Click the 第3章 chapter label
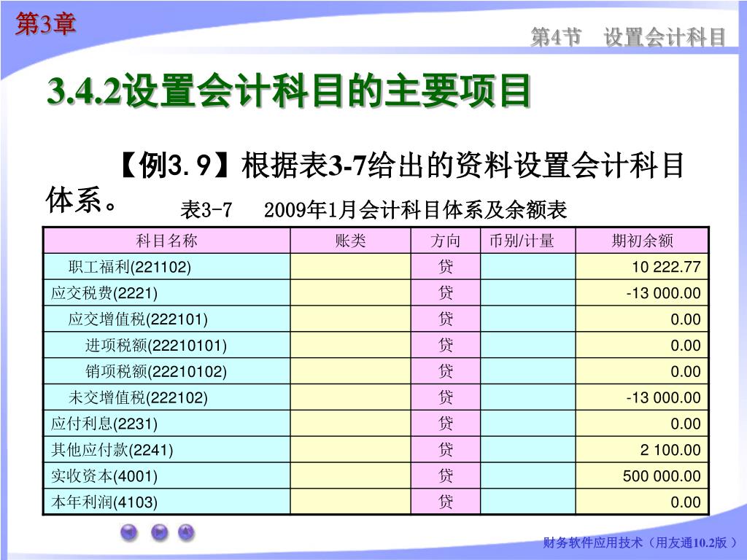This screenshot has height=560, width=747. pos(45,24)
